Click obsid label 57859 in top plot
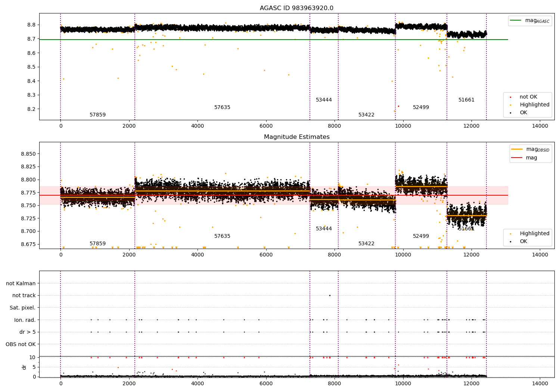The height and width of the screenshot is (392, 560). point(97,115)
